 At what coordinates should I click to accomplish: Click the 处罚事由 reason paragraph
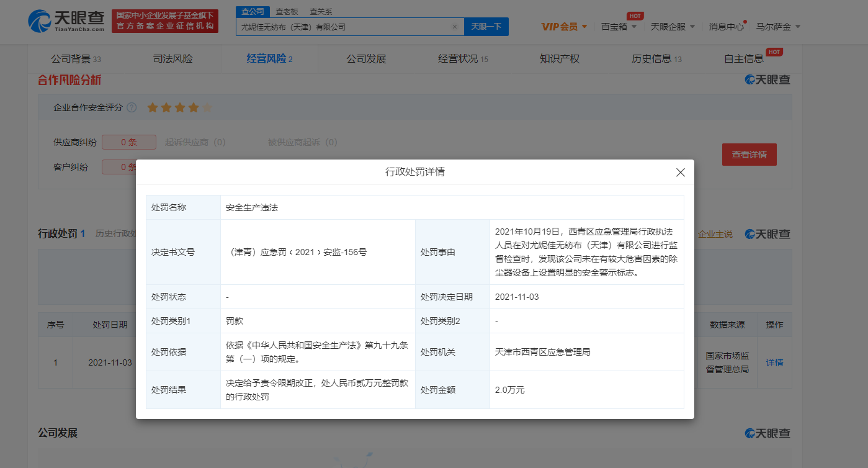tap(586, 252)
